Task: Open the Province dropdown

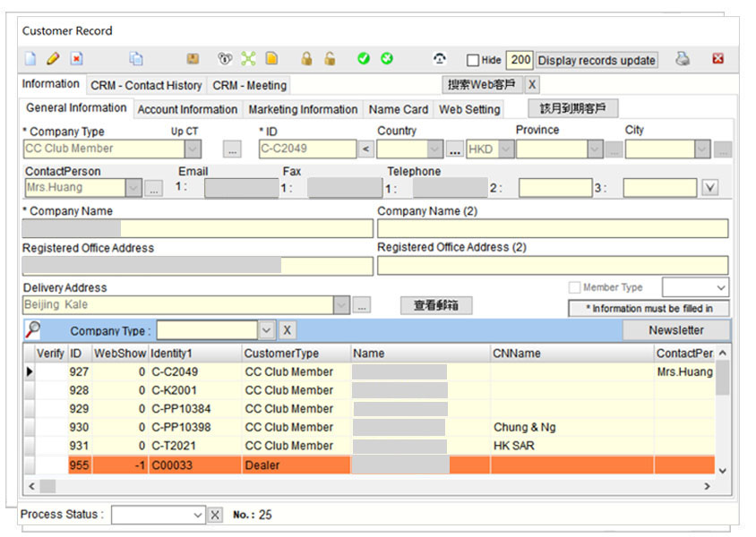Action: (595, 149)
